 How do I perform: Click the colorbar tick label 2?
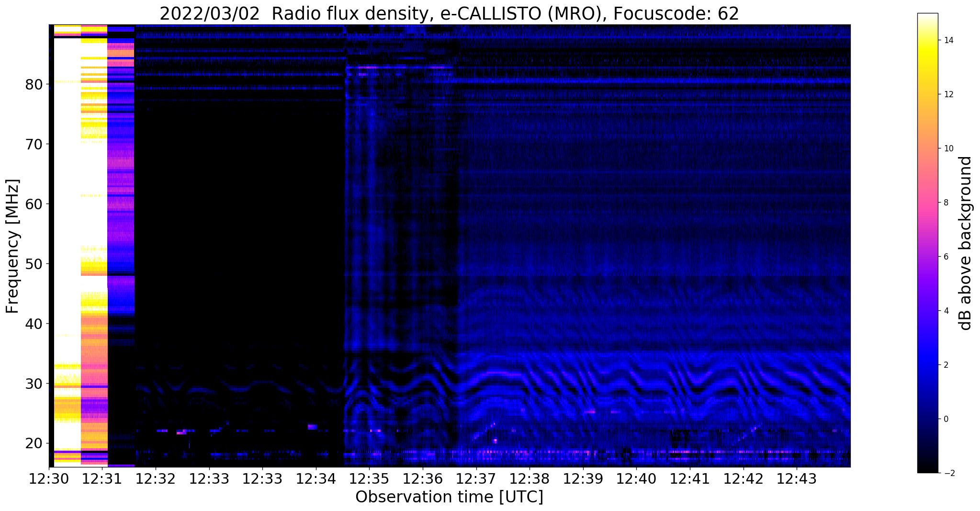(946, 365)
